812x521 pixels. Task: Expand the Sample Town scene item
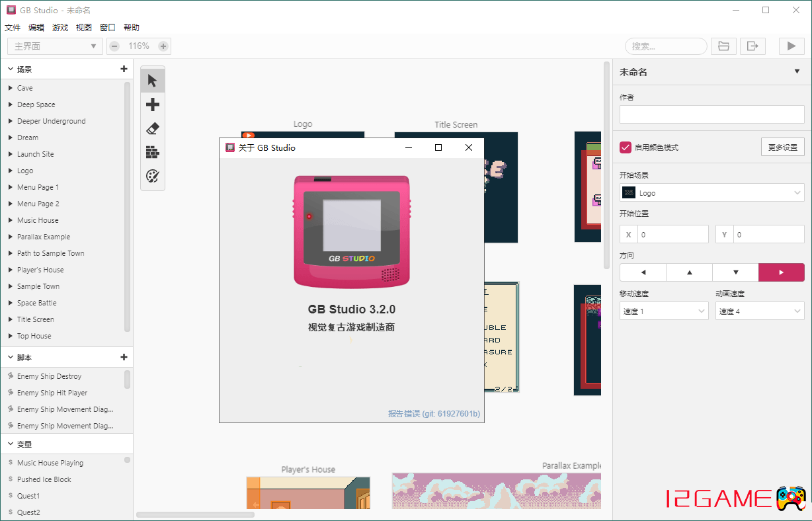[x=11, y=286]
